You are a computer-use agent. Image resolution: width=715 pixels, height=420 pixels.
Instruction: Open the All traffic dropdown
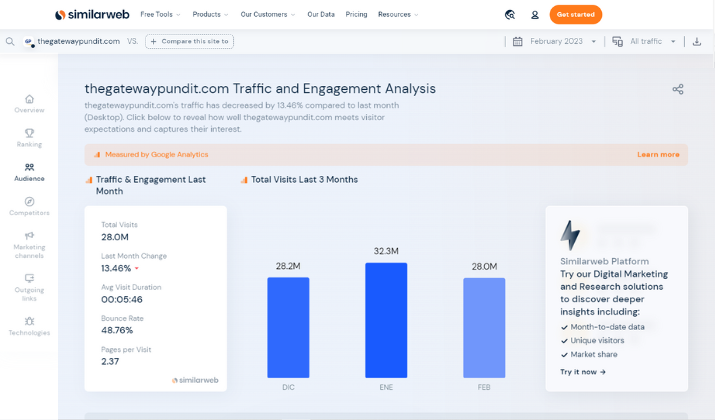(653, 41)
